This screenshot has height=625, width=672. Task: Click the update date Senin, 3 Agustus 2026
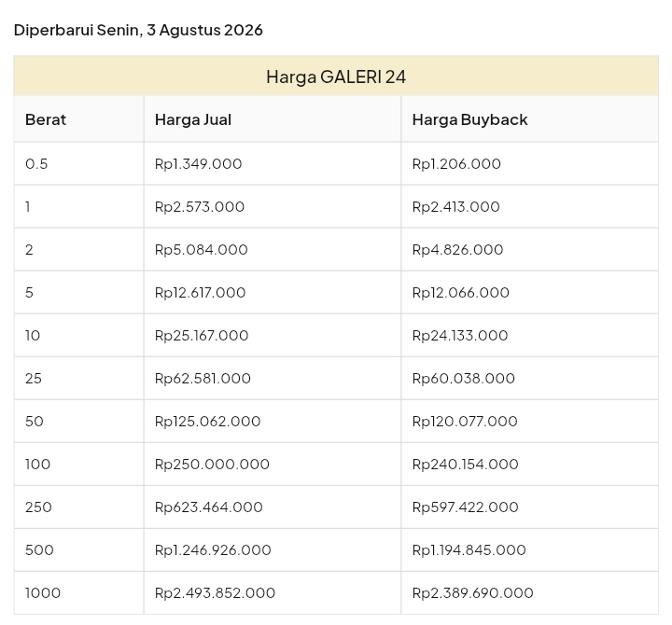[x=180, y=30]
